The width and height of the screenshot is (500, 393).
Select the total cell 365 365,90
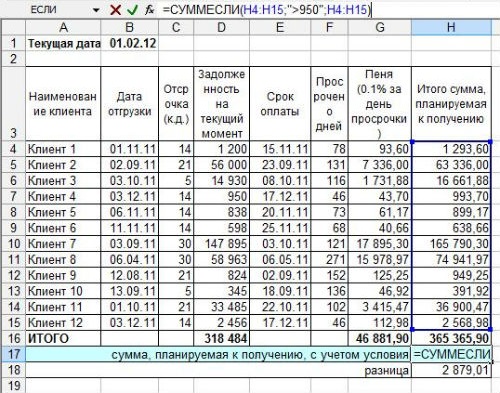[x=451, y=338]
